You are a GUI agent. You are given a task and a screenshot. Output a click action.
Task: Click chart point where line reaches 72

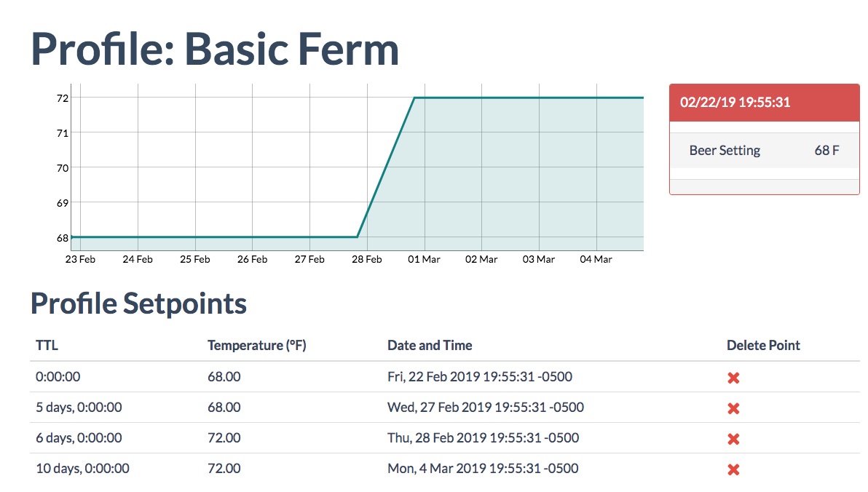[x=414, y=98]
